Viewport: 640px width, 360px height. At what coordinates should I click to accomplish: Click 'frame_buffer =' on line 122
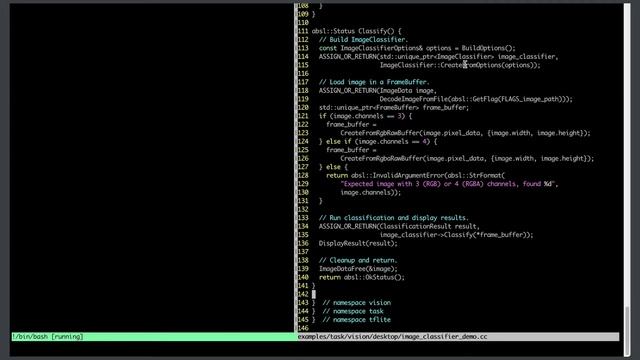pyautogui.click(x=351, y=124)
